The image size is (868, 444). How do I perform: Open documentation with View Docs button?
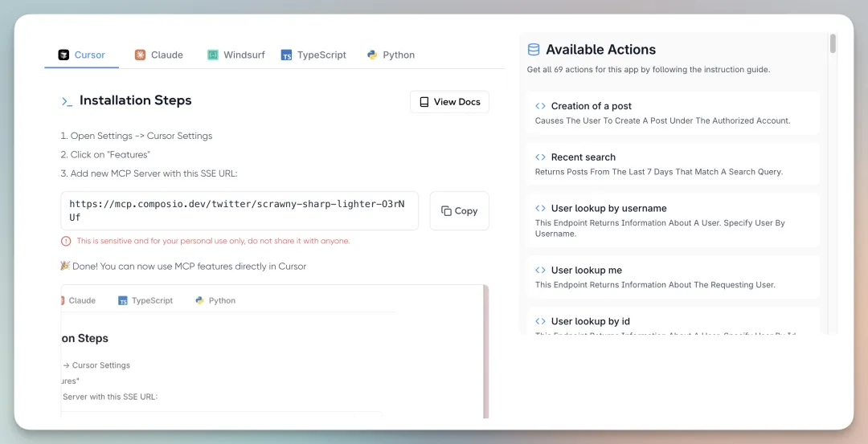449,102
